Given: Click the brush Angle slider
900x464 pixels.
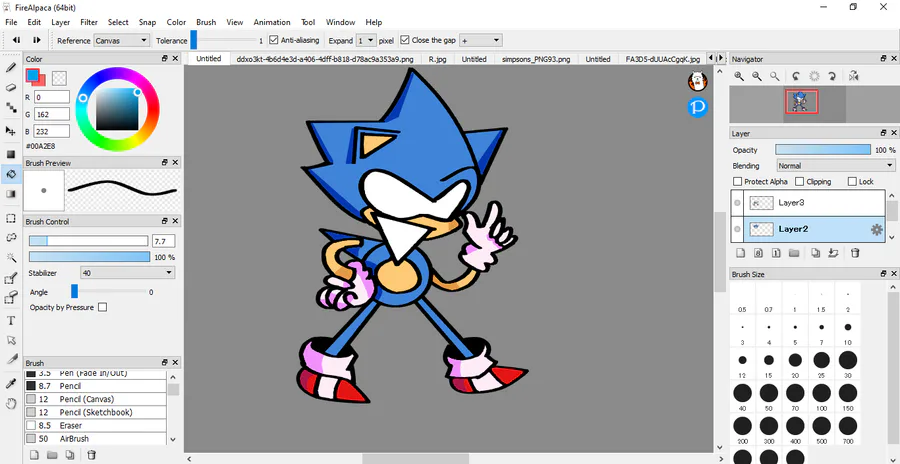Looking at the screenshot, I should coord(108,292).
